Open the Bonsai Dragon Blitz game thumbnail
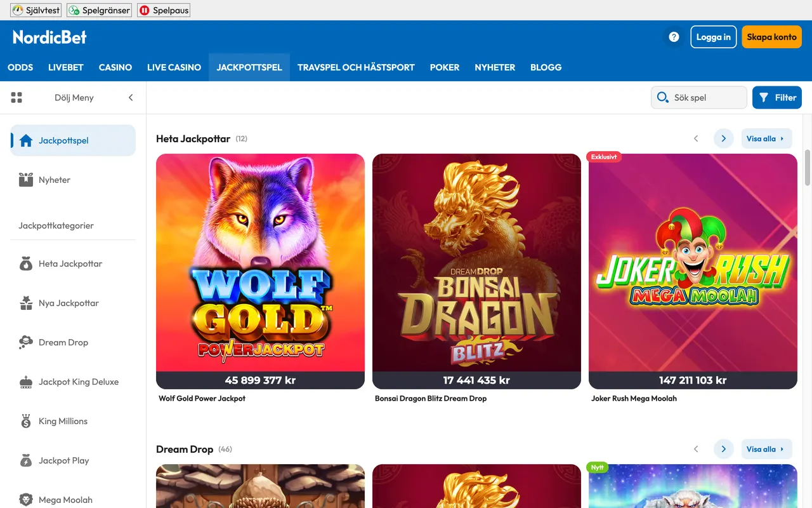 (x=476, y=263)
